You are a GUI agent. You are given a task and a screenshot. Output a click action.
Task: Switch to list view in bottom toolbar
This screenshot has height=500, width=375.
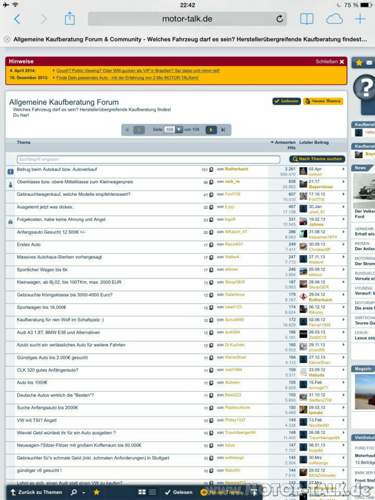point(152,492)
